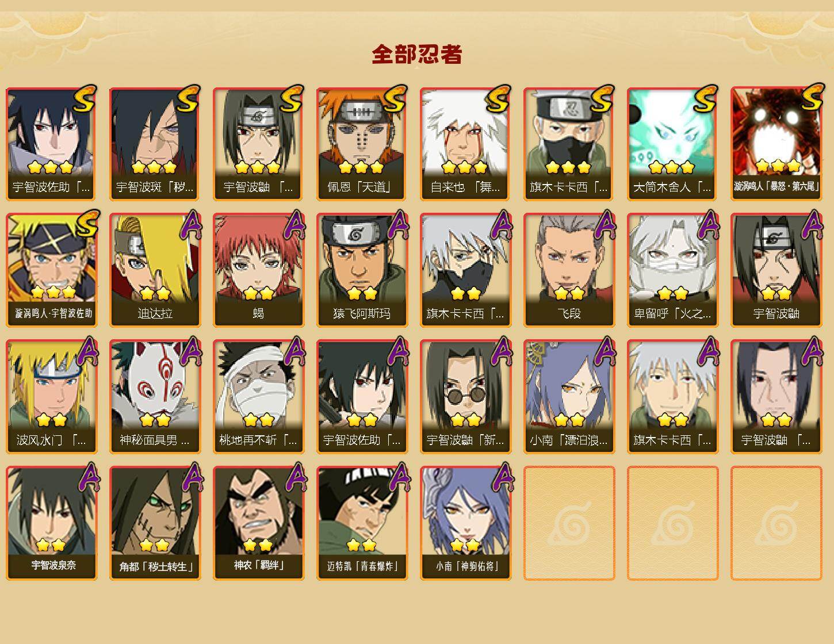Open the 迪达拉 ninja card
Viewport: 834px width, 644px height.
155,270
